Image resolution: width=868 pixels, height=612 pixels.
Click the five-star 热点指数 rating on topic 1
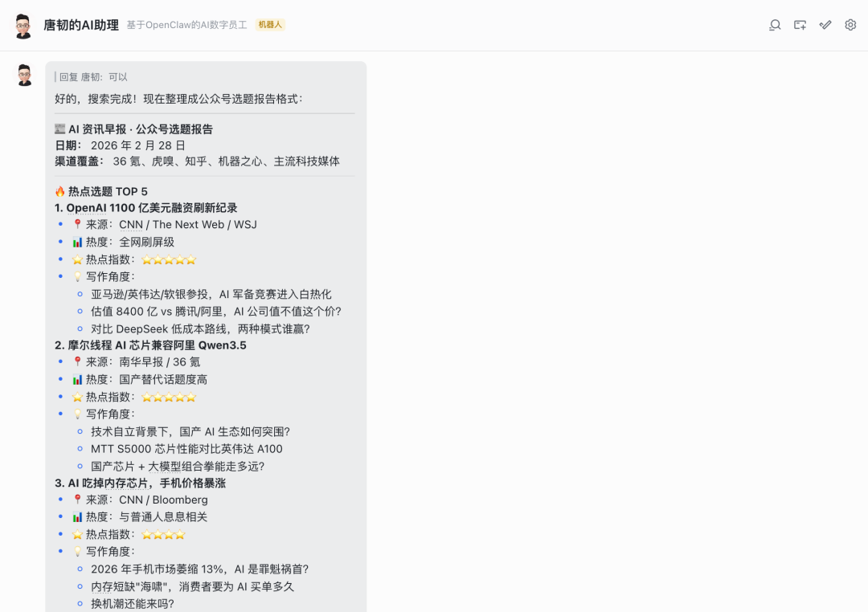tap(168, 259)
